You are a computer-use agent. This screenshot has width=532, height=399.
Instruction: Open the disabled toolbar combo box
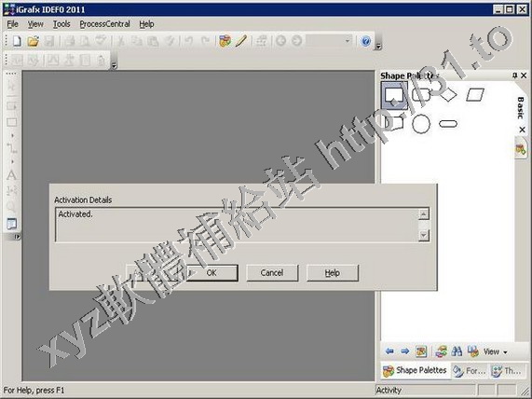tap(330, 41)
